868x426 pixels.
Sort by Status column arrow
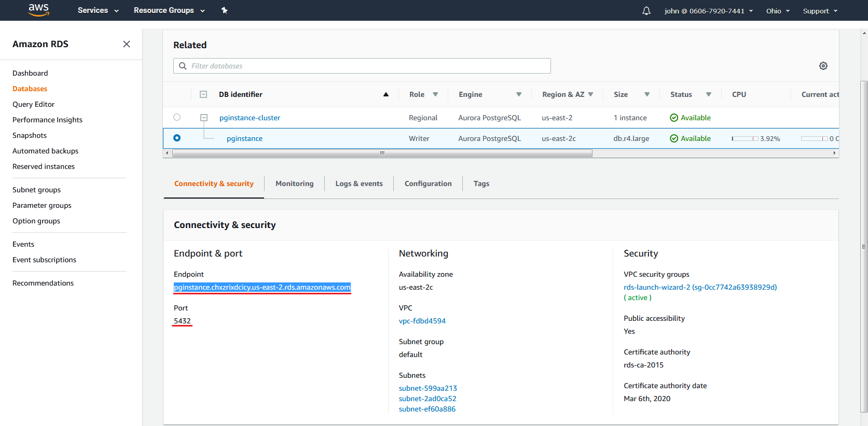tap(709, 94)
